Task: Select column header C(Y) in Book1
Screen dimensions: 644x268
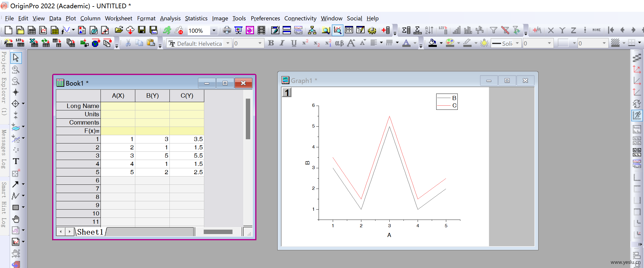Action: pos(187,96)
